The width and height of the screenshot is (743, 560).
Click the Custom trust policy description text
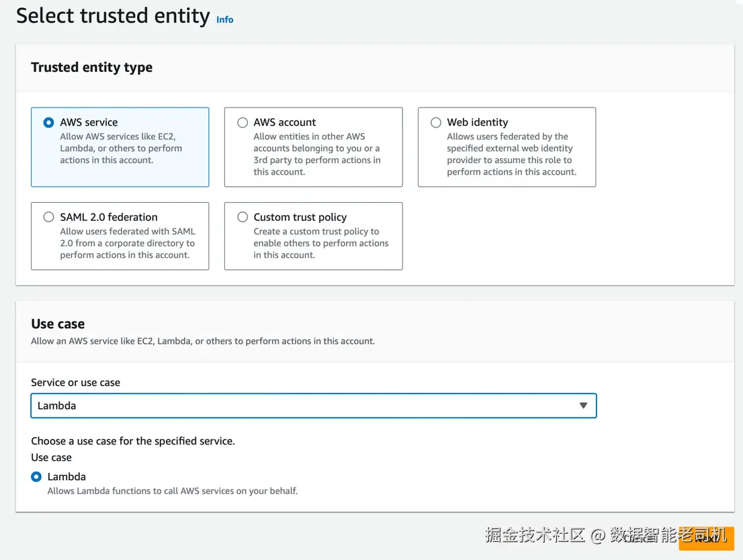tap(321, 243)
